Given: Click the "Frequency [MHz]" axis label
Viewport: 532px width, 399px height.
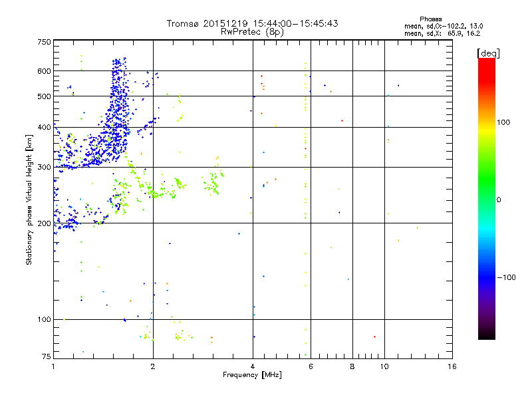Looking at the screenshot, I should coord(252,375).
